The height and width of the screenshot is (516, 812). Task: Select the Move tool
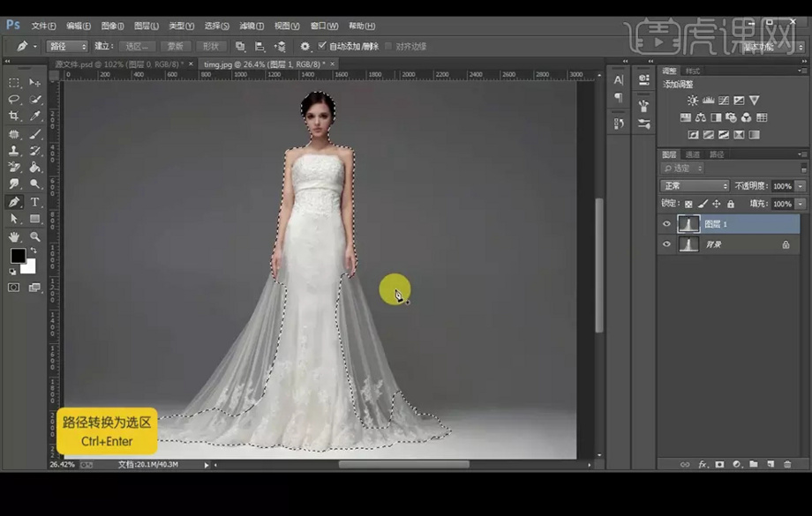point(34,83)
